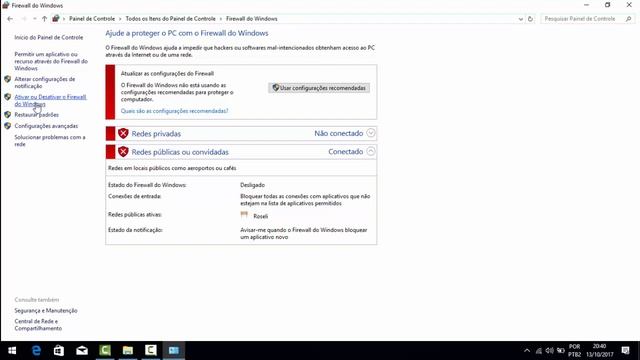The height and width of the screenshot is (360, 640).
Task: Open the Windows Start menu
Action: (12, 351)
